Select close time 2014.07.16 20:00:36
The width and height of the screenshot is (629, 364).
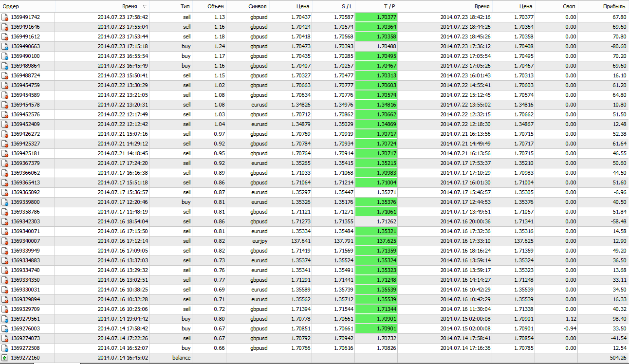tap(465, 221)
